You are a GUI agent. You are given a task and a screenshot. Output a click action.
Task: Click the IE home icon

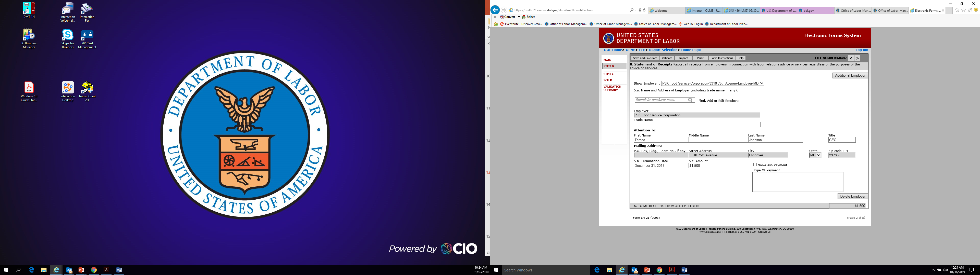957,10
